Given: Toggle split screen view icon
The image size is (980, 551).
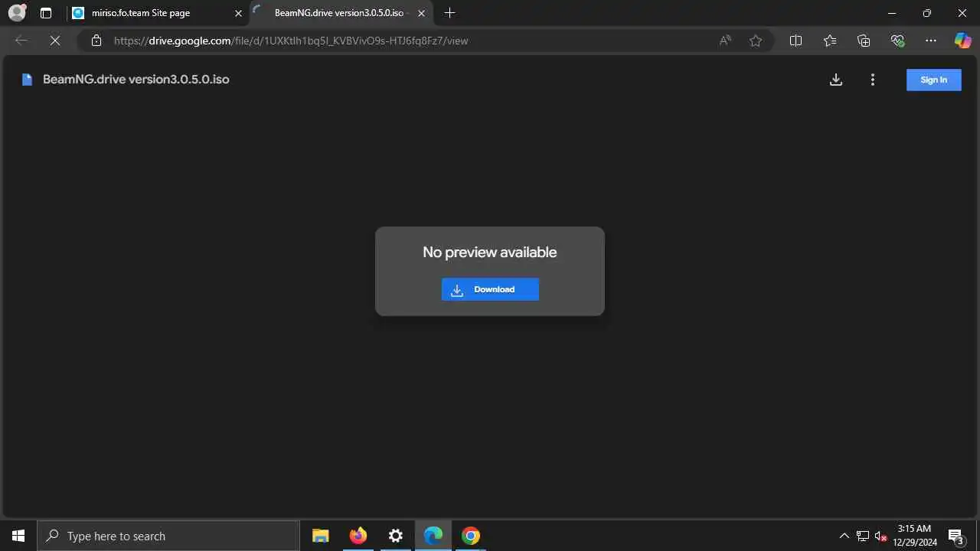Looking at the screenshot, I should tap(795, 41).
